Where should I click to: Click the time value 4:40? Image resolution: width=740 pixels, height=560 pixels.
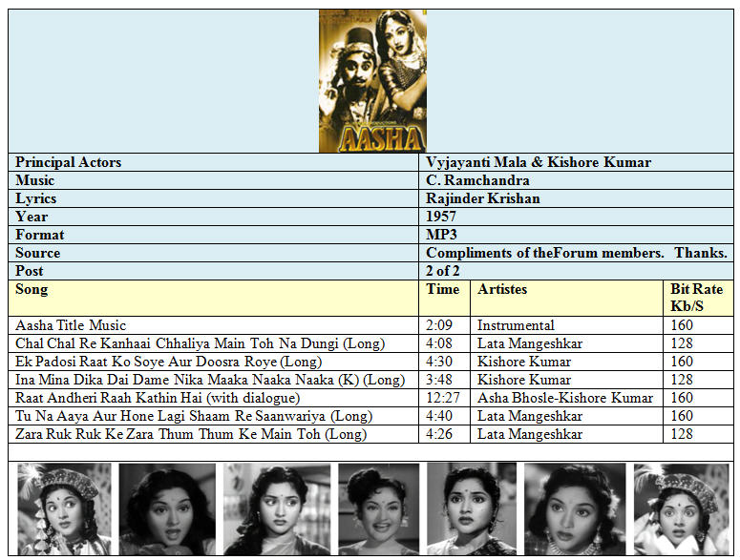point(439,416)
